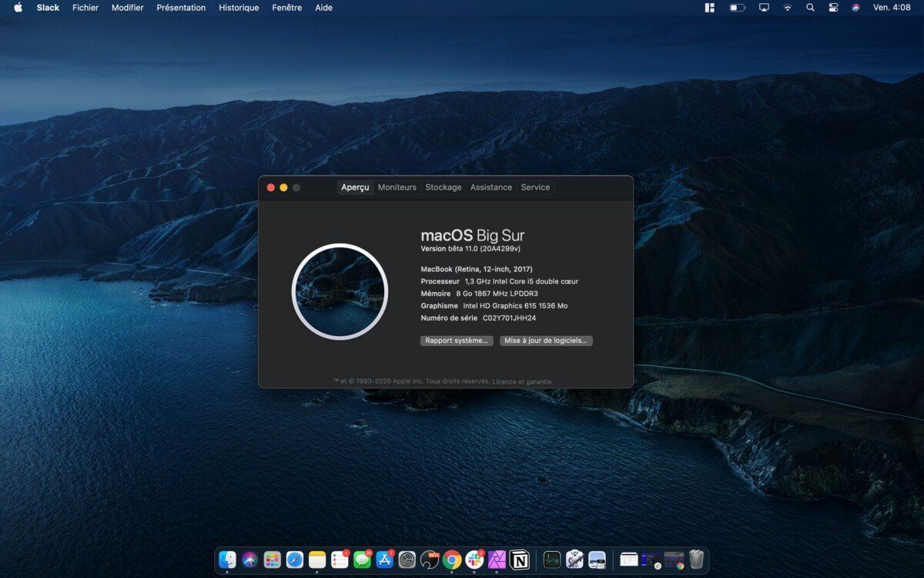This screenshot has width=924, height=578.
Task: Click version text "Version bêta 11.0 (20A4299v)"
Action: pos(470,249)
